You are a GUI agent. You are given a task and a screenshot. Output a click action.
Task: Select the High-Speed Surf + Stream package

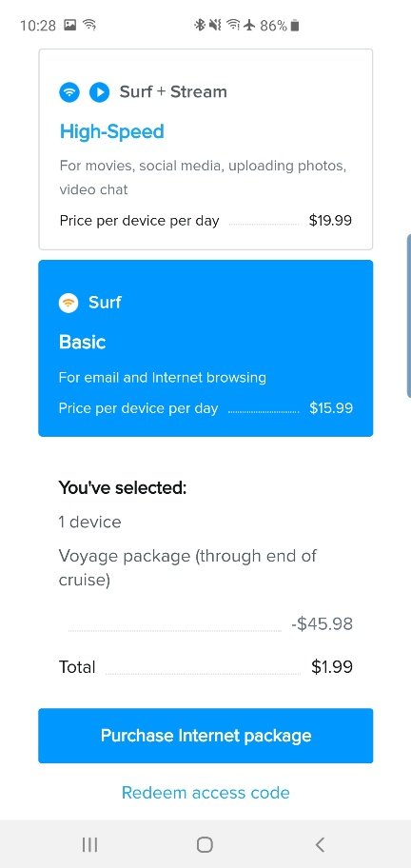click(205, 149)
